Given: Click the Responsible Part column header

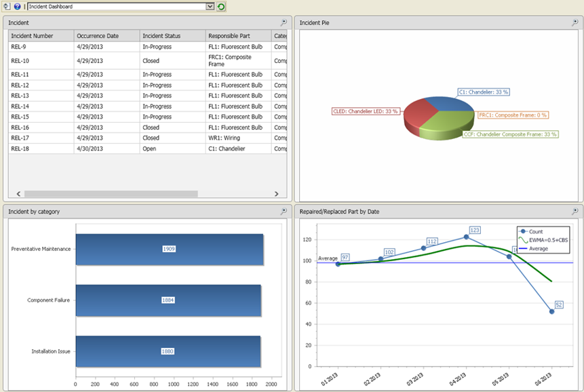Looking at the screenshot, I should (237, 35).
